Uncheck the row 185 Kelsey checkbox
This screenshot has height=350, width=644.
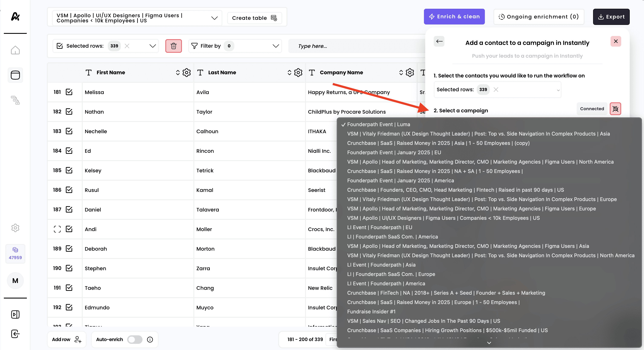click(69, 170)
